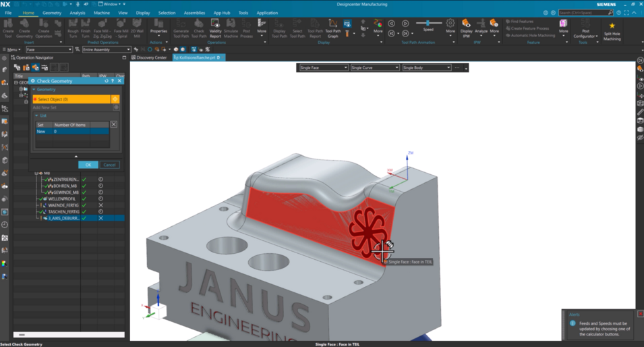Switch to the Geometry ribbon tab

point(52,13)
